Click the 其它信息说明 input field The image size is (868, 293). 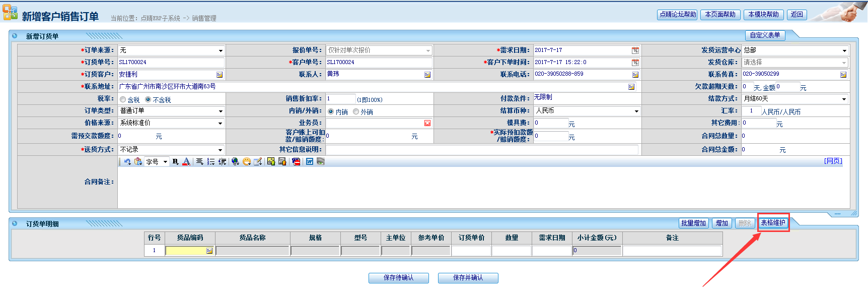pyautogui.click(x=482, y=150)
